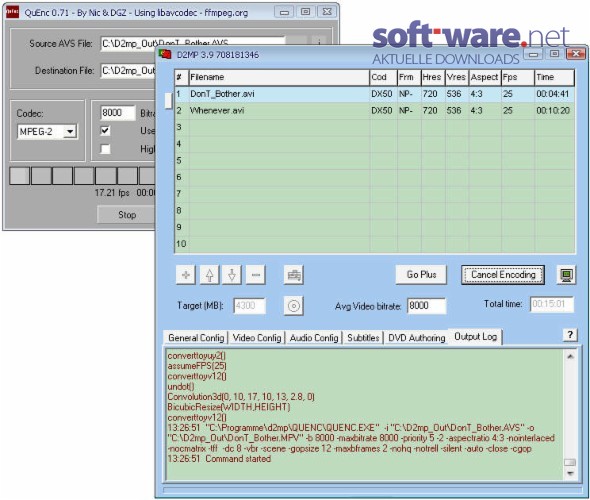Click the Target (MB) field

pos(250,305)
